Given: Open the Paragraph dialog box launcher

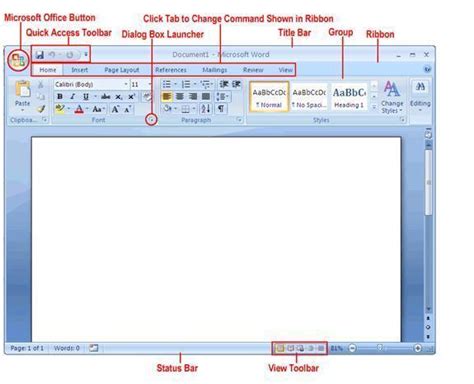Looking at the screenshot, I should pyautogui.click(x=239, y=120).
